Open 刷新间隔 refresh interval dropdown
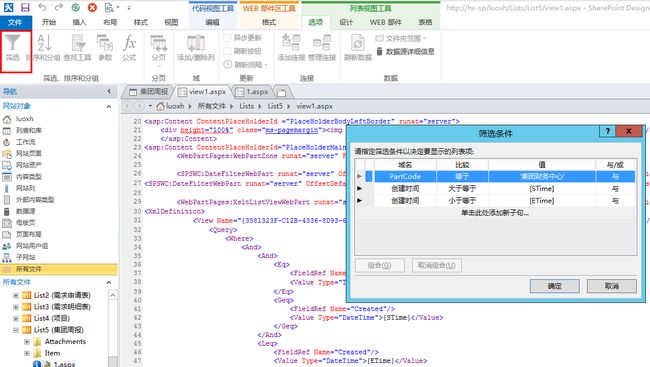 click(x=245, y=64)
